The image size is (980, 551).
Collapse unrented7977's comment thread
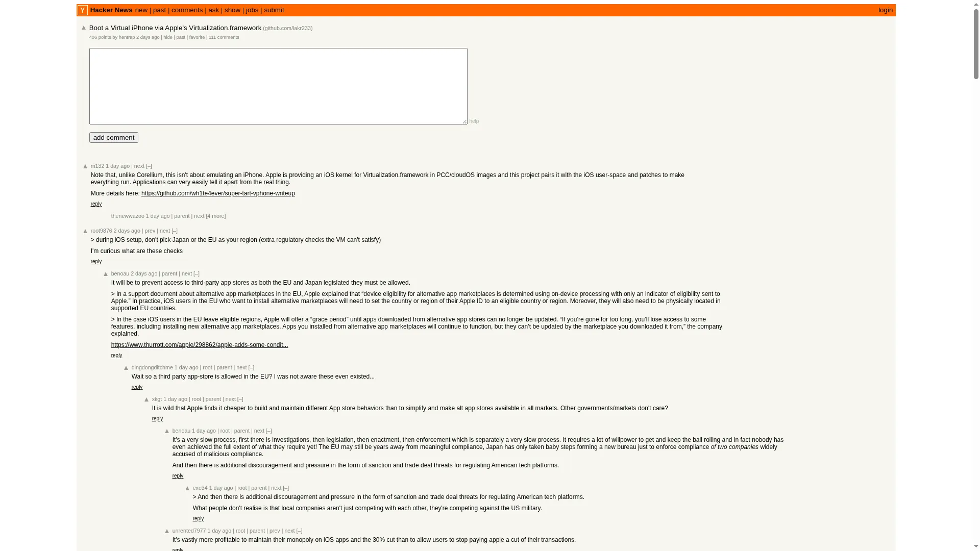pyautogui.click(x=299, y=531)
